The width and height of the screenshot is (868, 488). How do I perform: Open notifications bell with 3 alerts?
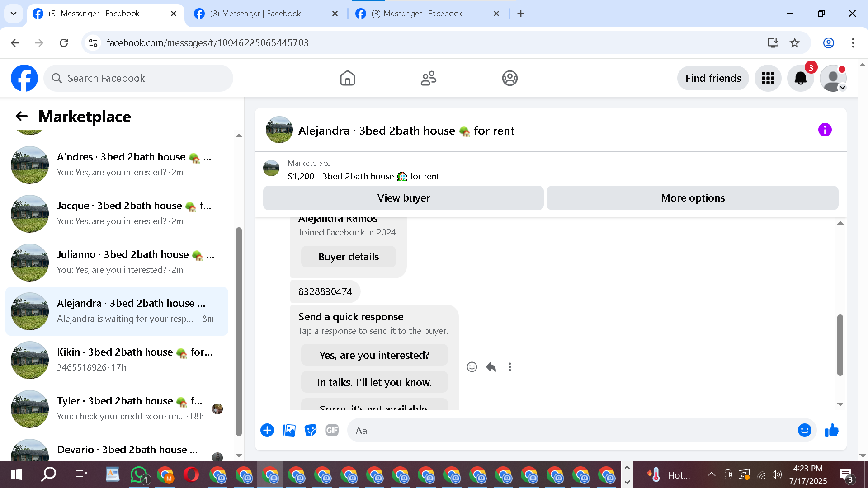pos(800,78)
